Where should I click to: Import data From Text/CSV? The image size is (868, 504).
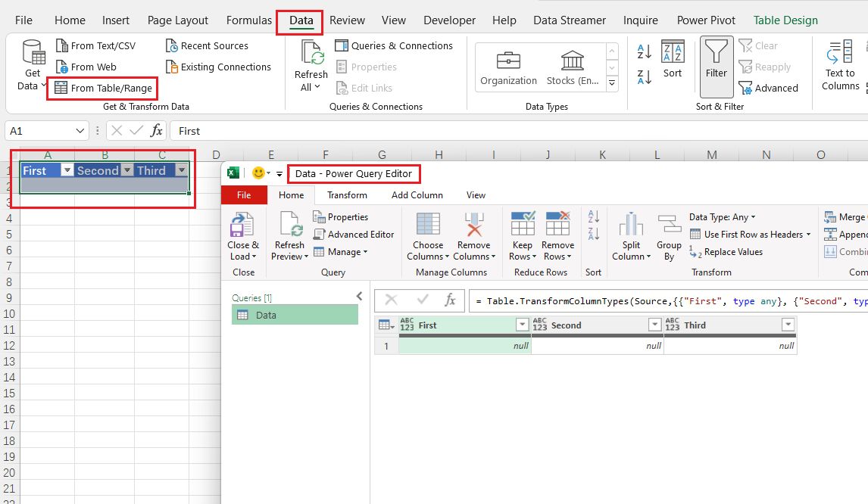click(x=95, y=45)
